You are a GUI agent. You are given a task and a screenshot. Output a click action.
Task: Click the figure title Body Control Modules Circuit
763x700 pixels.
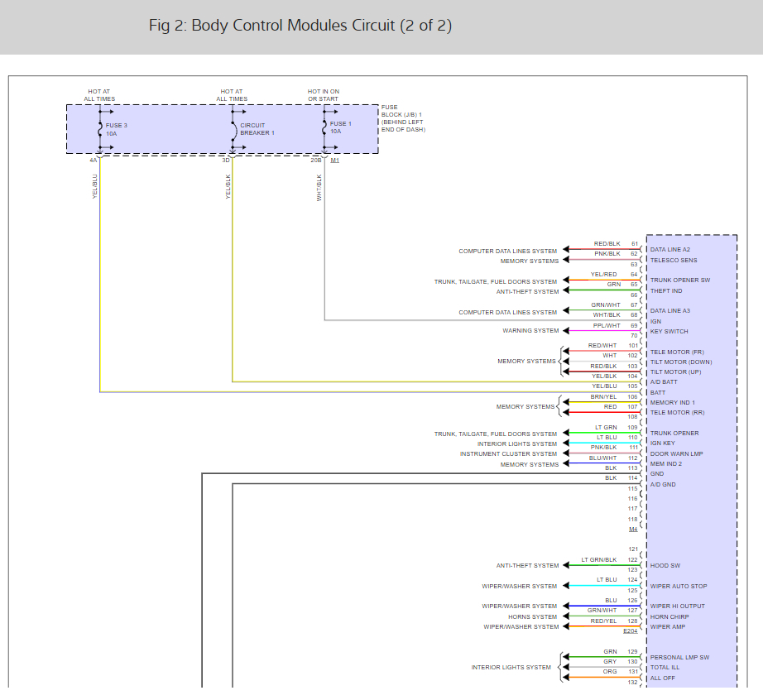300,26
